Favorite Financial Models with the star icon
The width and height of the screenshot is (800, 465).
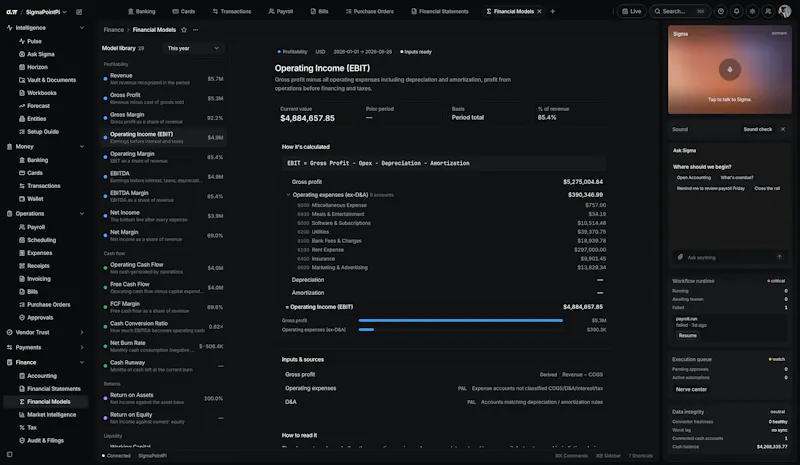[184, 30]
